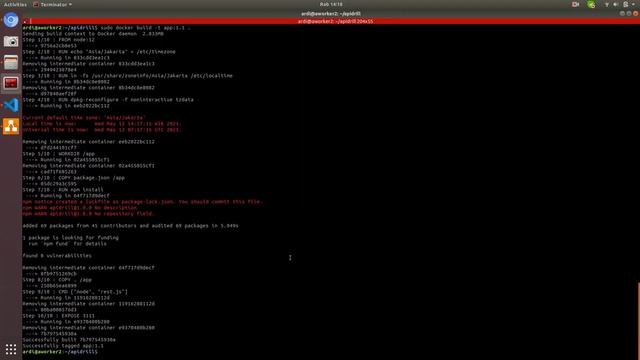Open the clock and calendar in top bar

pos(331,4)
